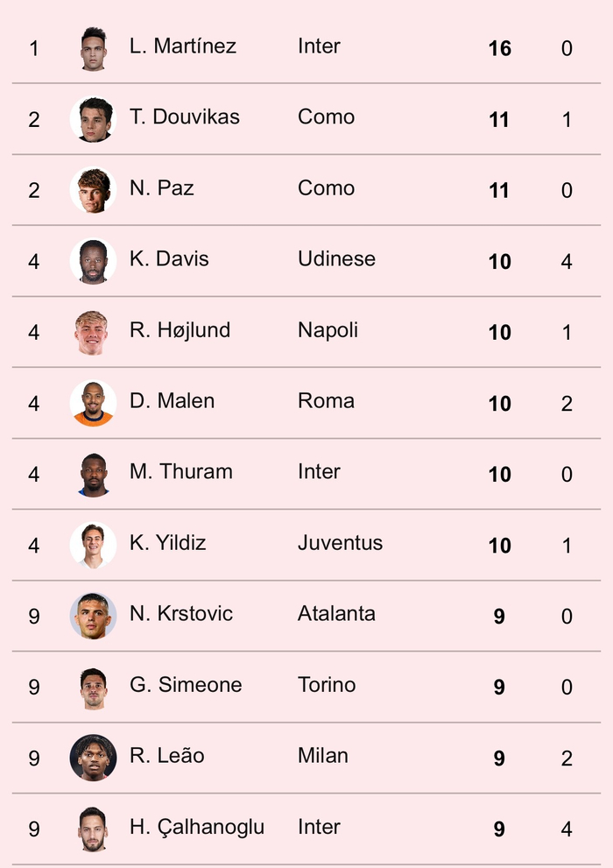The height and width of the screenshot is (868, 613).
Task: Click K. Davis avatar image
Action: [93, 261]
